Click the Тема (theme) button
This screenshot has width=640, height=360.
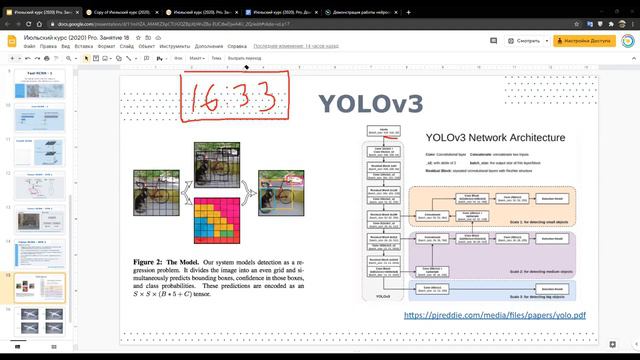[x=216, y=58]
